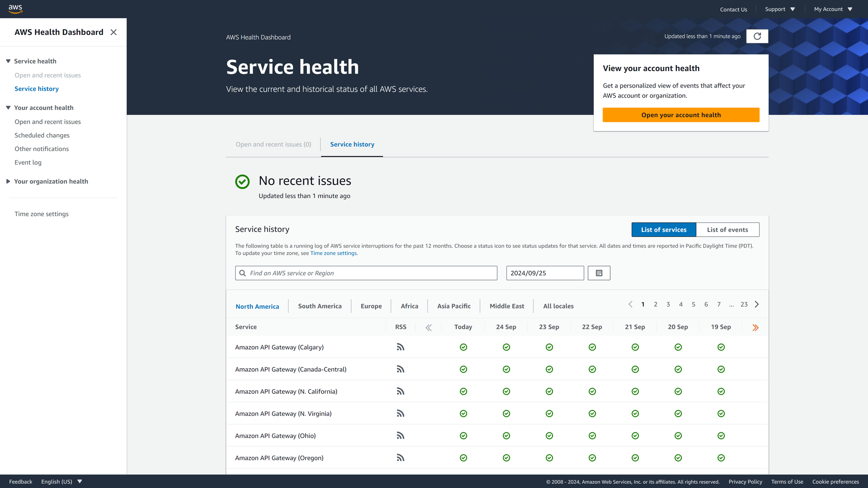Click the double-chevron to scroll dates forward
This screenshot has width=868, height=488.
point(755,327)
